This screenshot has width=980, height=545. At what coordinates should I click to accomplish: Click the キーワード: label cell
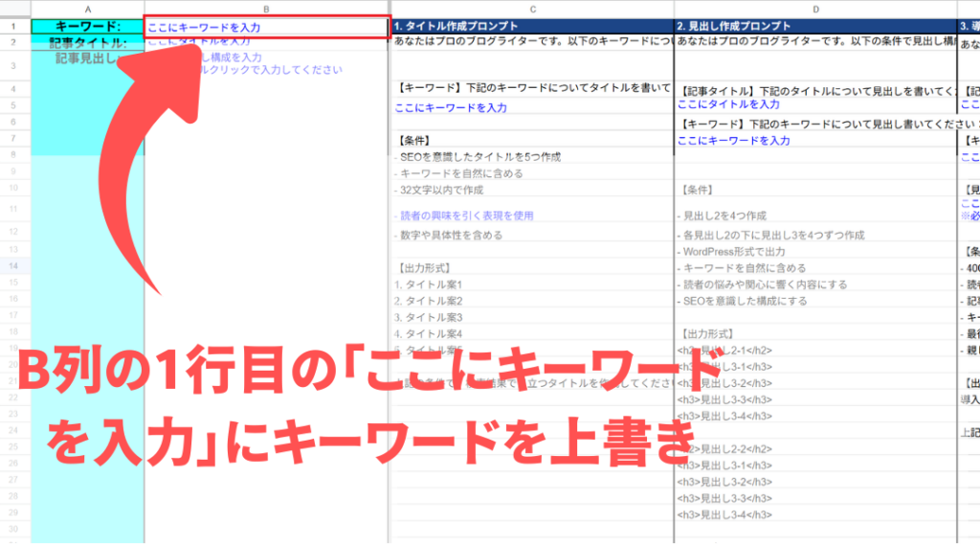[x=88, y=28]
